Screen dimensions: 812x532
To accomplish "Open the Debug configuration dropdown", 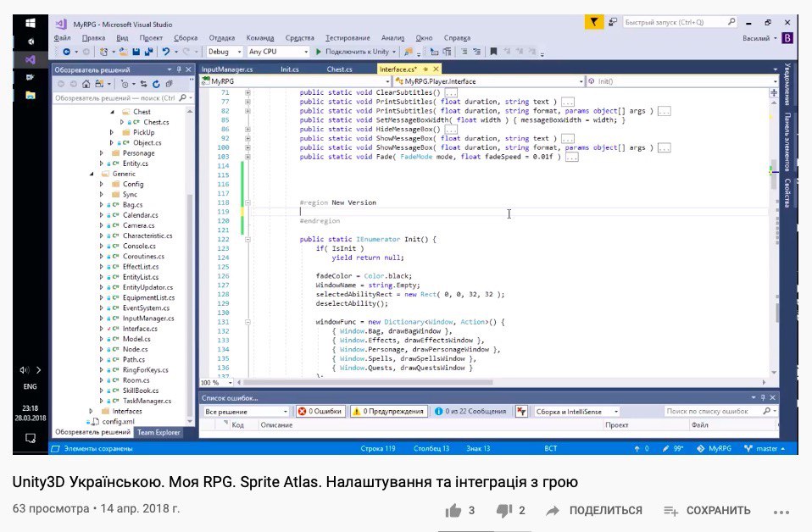I will tap(225, 52).
